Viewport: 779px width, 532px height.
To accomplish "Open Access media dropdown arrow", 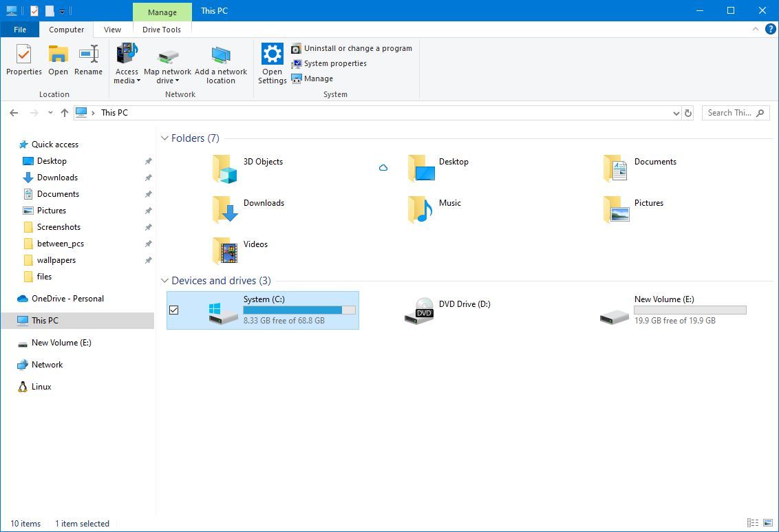I will coord(138,81).
